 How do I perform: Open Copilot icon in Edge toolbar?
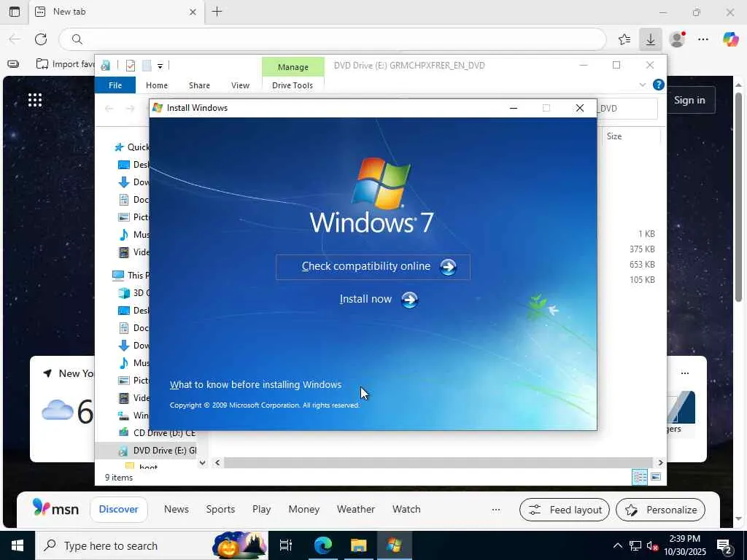[730, 39]
